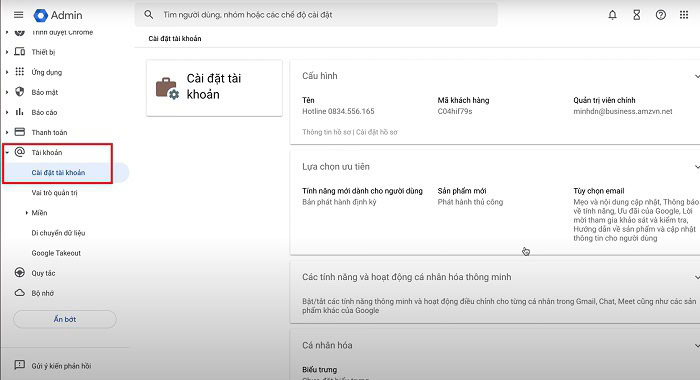
Task: Expand the Thiết bị tree arrow
Action: point(7,52)
